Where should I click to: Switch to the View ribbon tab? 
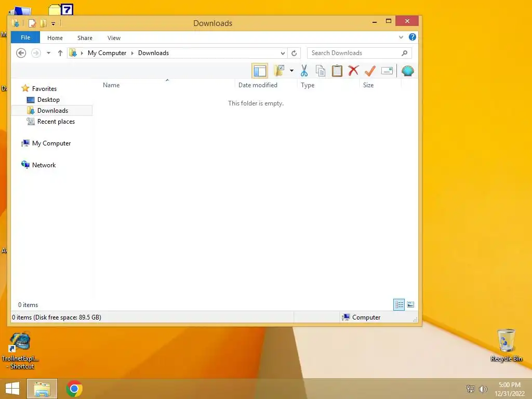(114, 37)
